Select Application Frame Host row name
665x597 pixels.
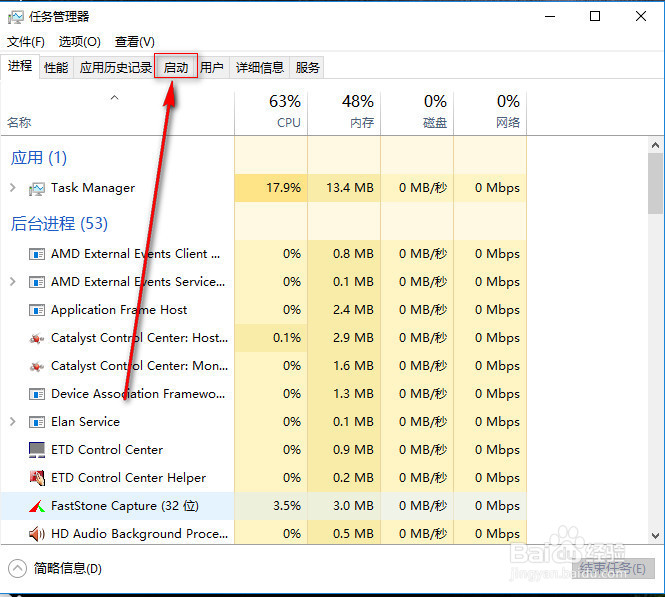[x=119, y=310]
